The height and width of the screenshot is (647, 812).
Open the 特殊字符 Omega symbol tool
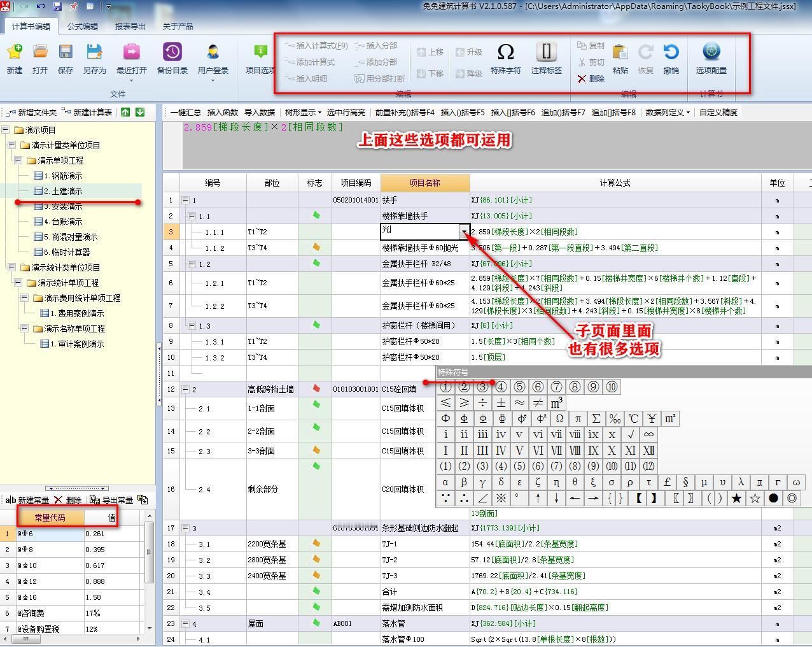tap(505, 52)
